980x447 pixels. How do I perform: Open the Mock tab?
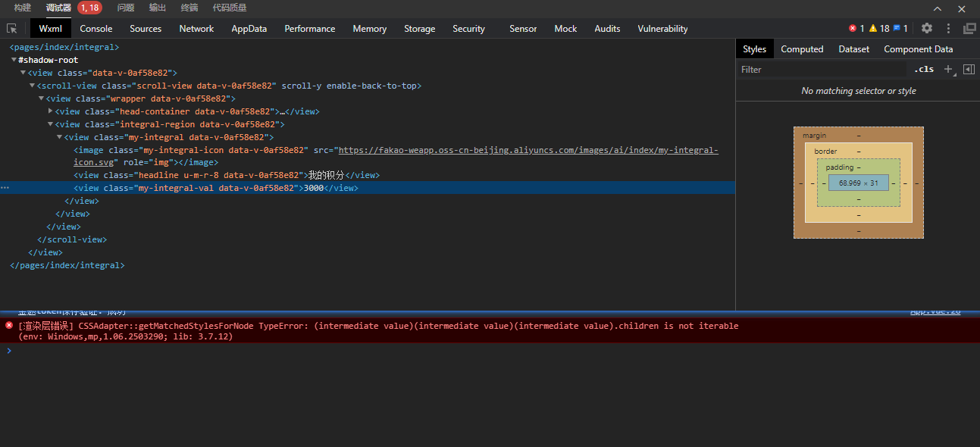[565, 28]
